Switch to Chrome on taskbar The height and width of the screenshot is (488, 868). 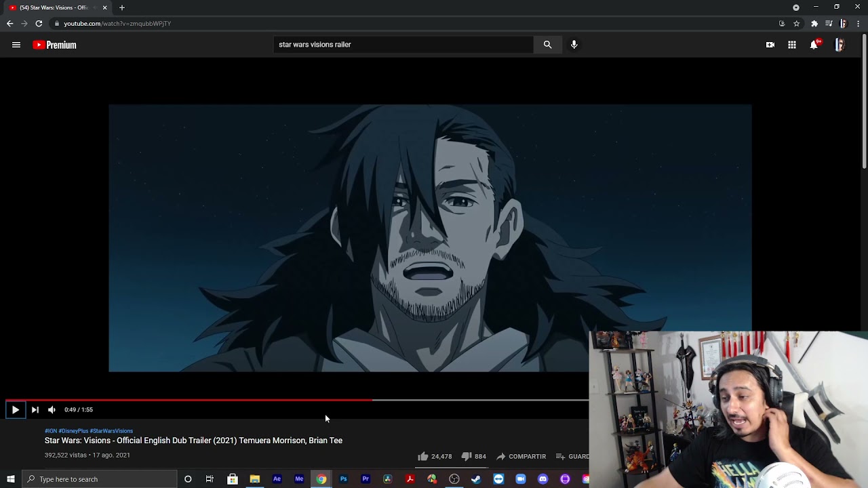point(321,479)
